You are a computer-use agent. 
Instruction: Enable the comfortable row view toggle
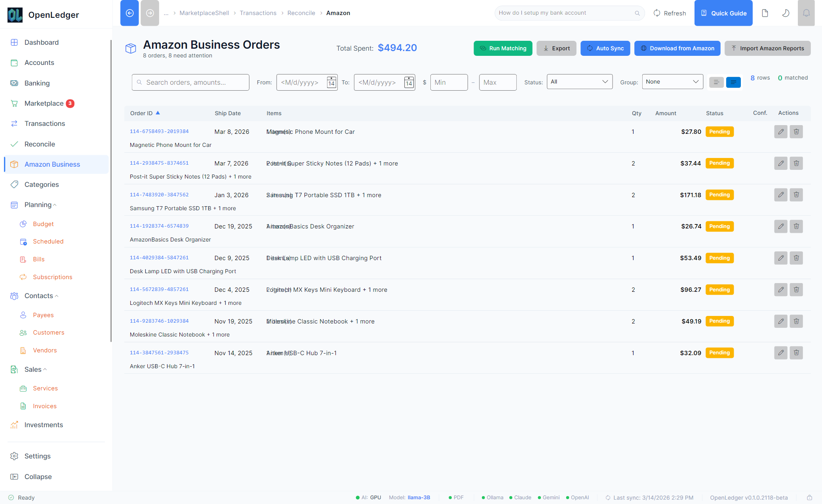point(733,82)
